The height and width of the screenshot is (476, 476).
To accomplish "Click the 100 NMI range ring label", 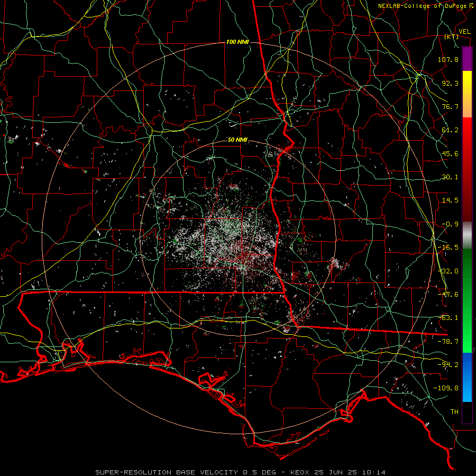I will (x=237, y=42).
